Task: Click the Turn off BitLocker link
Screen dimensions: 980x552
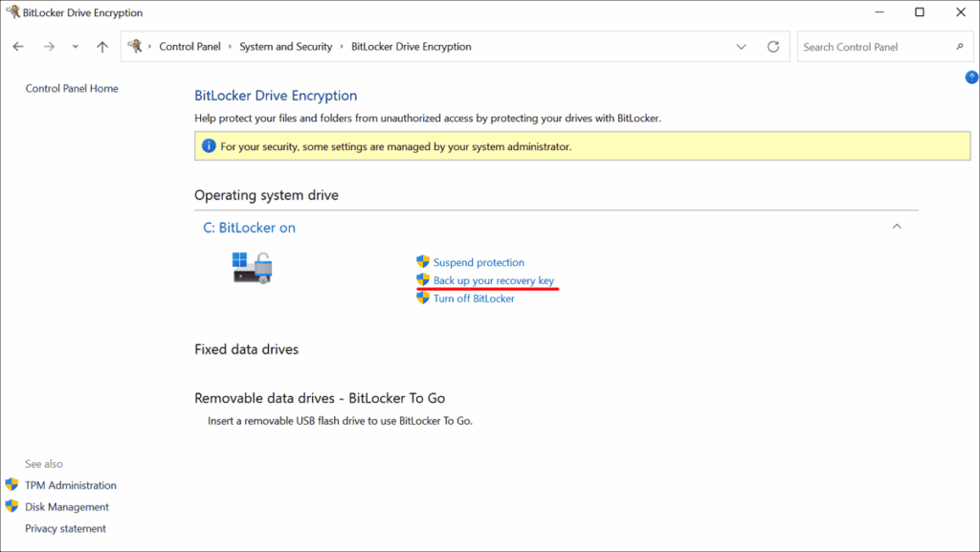Action: tap(474, 298)
